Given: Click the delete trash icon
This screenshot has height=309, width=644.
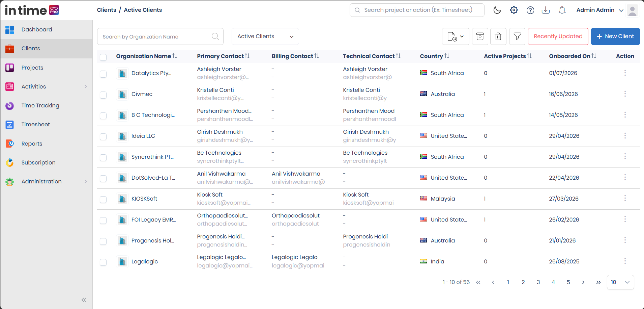Looking at the screenshot, I should 498,36.
